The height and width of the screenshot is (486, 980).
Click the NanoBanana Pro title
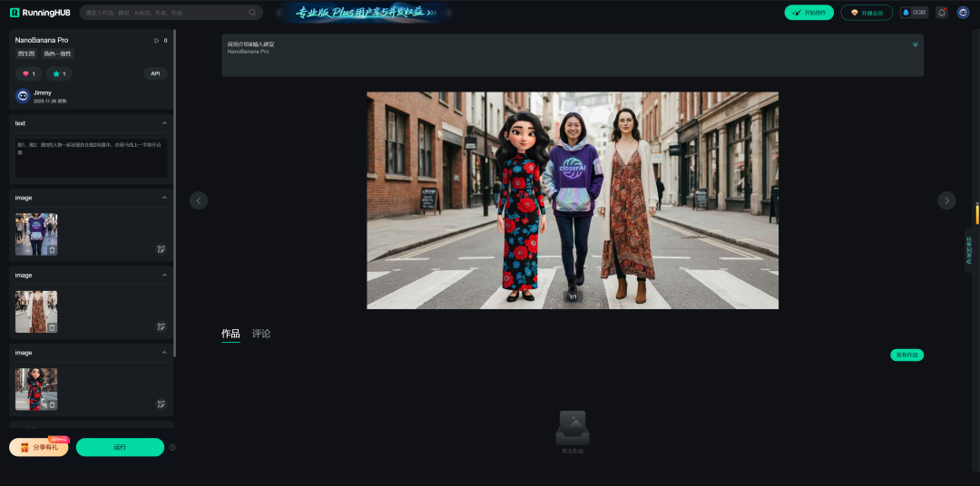pos(42,40)
